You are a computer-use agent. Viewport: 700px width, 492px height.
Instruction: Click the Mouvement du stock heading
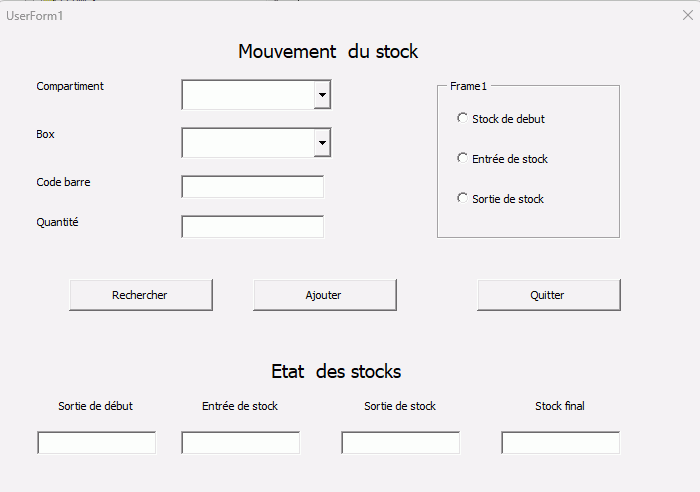tap(328, 52)
